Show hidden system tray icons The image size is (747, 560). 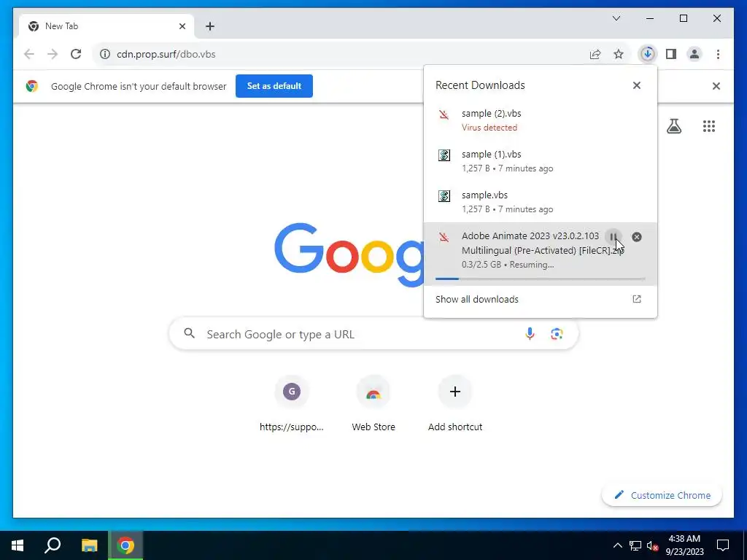617,545
